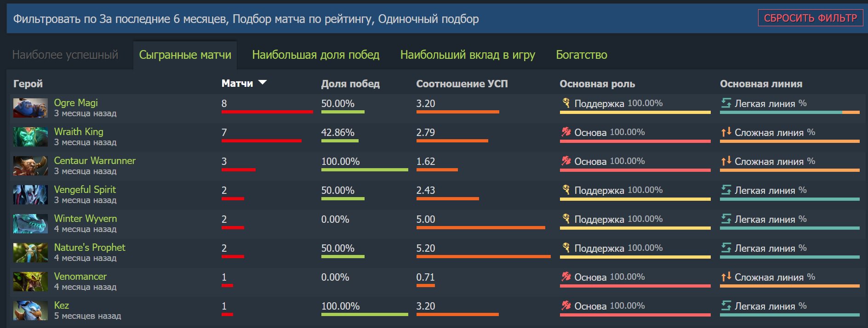868x328 pixels.
Task: Sort by the Соотношение УСП column header
Action: point(462,84)
